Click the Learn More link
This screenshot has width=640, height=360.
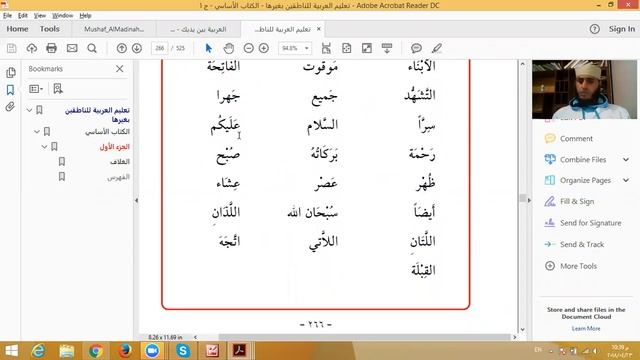(586, 329)
